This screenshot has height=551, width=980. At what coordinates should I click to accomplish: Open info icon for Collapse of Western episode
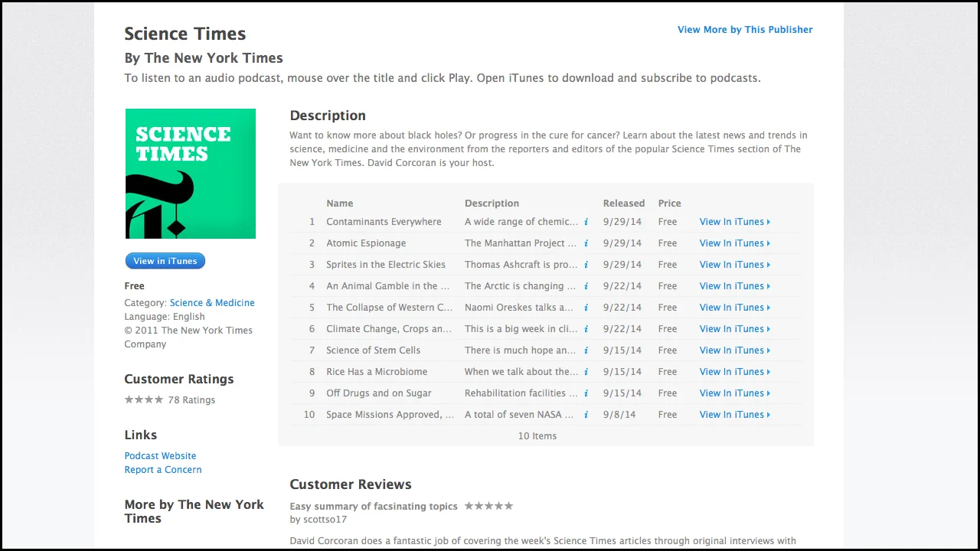(586, 308)
